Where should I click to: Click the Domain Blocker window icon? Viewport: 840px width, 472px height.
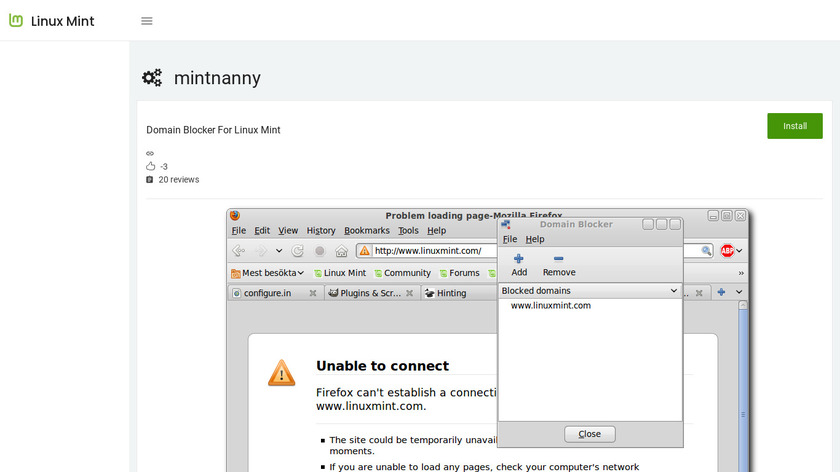pyautogui.click(x=505, y=224)
